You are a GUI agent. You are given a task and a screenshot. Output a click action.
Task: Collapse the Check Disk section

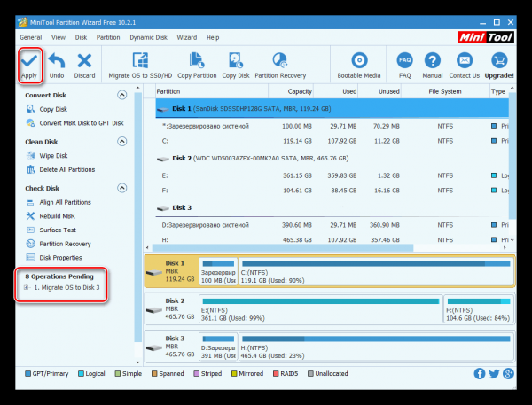(x=122, y=188)
